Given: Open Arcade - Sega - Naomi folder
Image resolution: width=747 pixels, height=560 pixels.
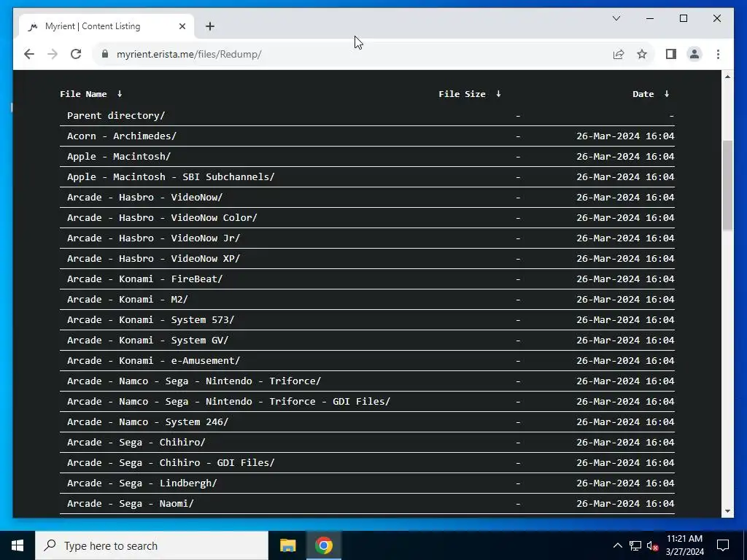Looking at the screenshot, I should coord(131,504).
